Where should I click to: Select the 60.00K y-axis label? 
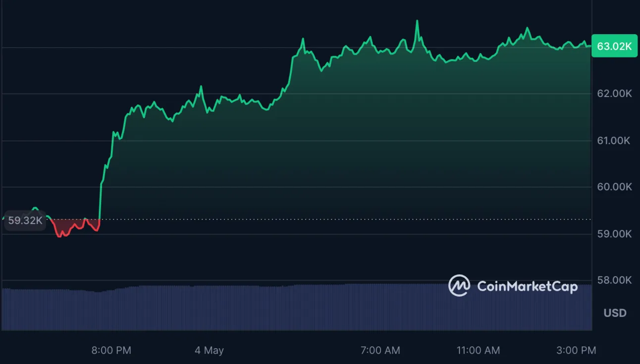(614, 187)
